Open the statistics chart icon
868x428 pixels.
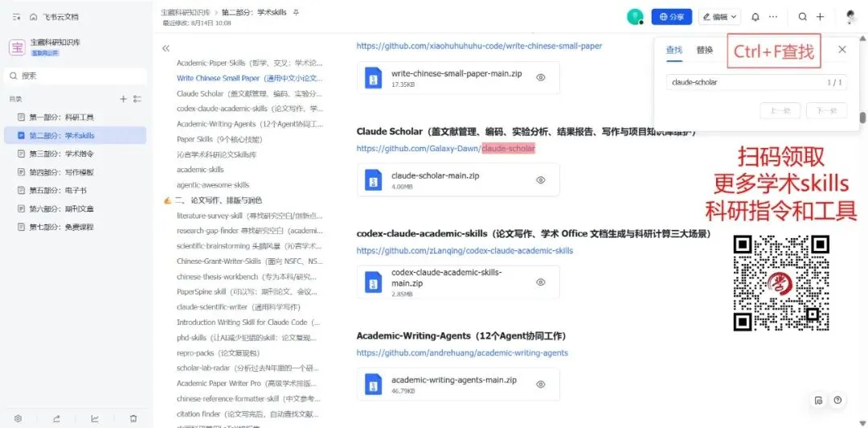click(95, 418)
